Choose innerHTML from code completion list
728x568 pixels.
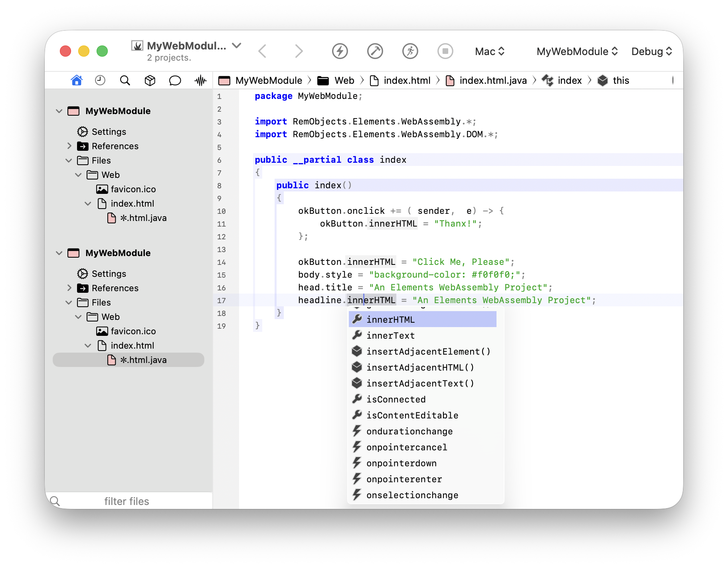pos(422,319)
